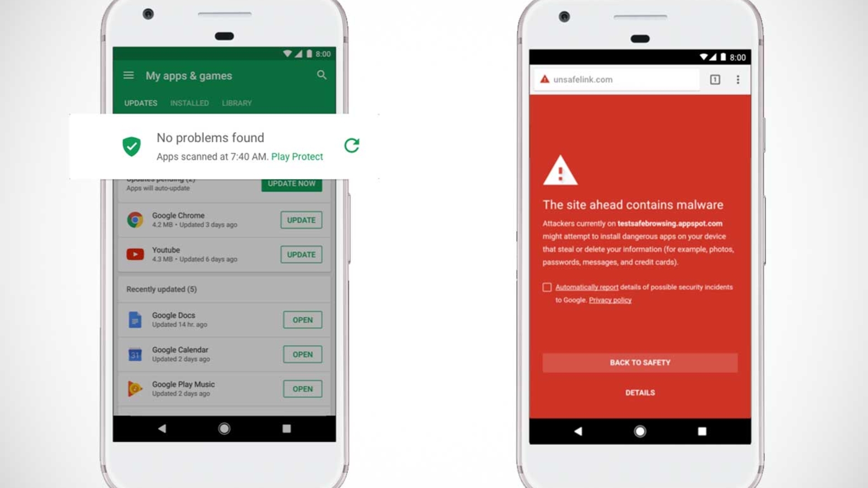Click the refresh icon next to Play Protect
868x488 pixels.
(x=352, y=146)
